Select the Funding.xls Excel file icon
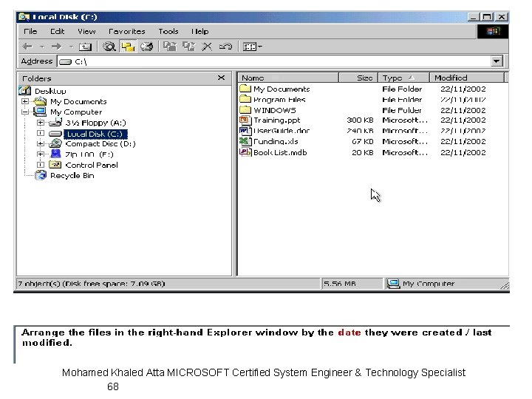532x399 pixels. pyautogui.click(x=245, y=141)
